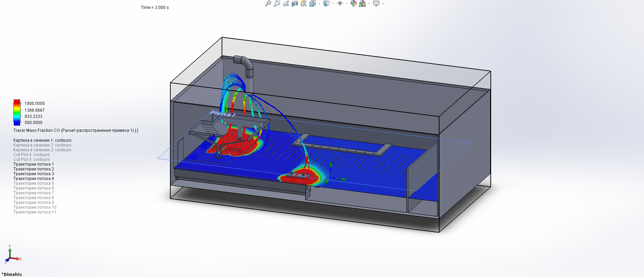
Task: Select 'Траектории потока 4' entry
Action: pos(34,179)
